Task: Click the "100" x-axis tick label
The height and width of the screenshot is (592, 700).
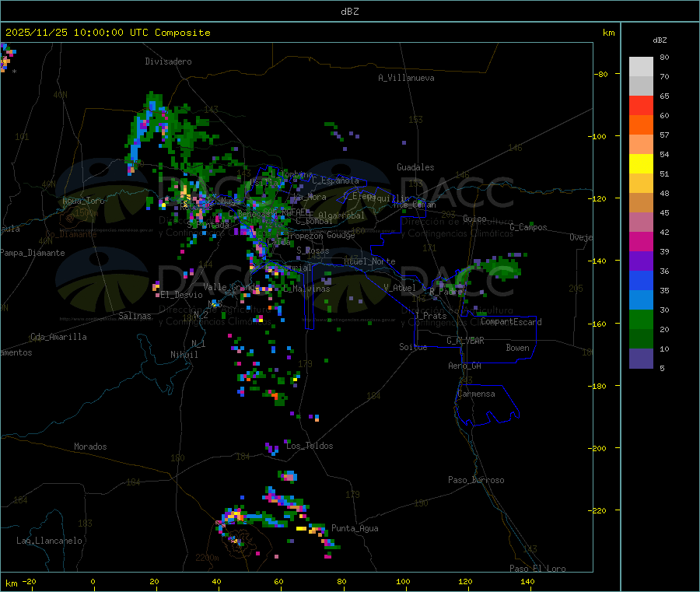Action: coord(403,581)
